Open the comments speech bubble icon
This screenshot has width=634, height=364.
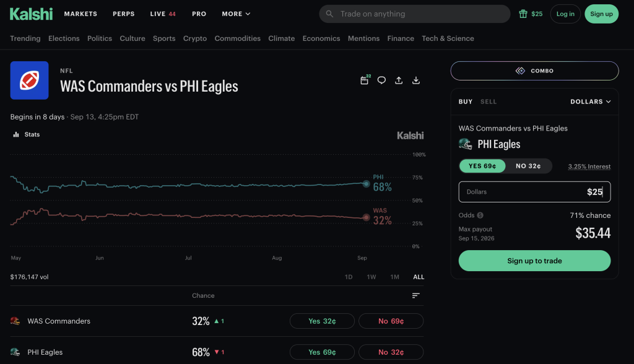(x=381, y=80)
